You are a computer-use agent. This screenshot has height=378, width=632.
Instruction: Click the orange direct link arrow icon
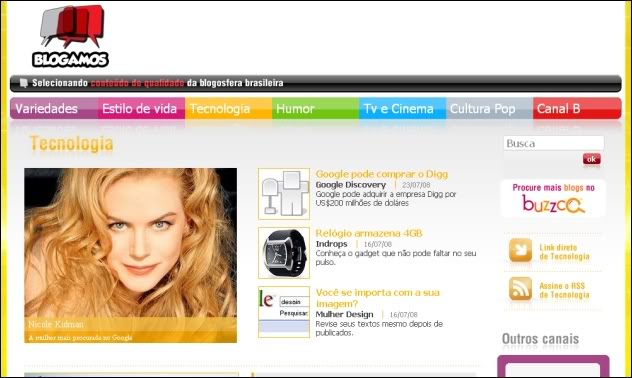pyautogui.click(x=520, y=250)
